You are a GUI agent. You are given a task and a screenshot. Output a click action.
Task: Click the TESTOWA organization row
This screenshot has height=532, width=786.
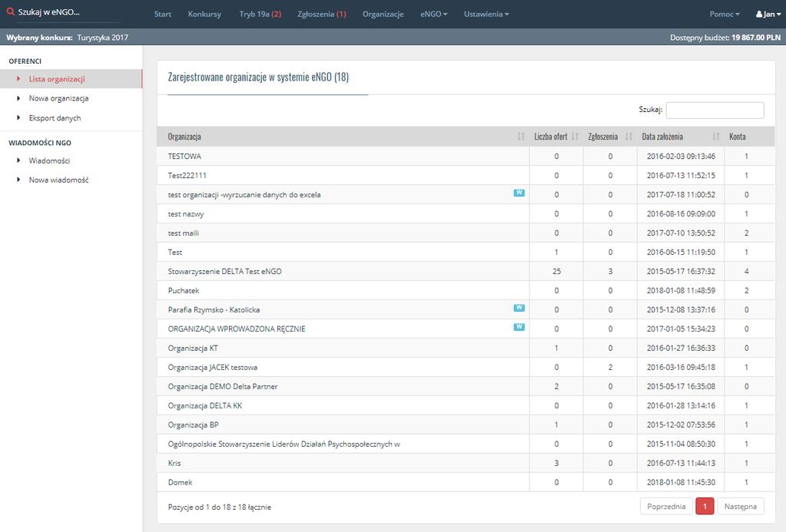pos(466,156)
